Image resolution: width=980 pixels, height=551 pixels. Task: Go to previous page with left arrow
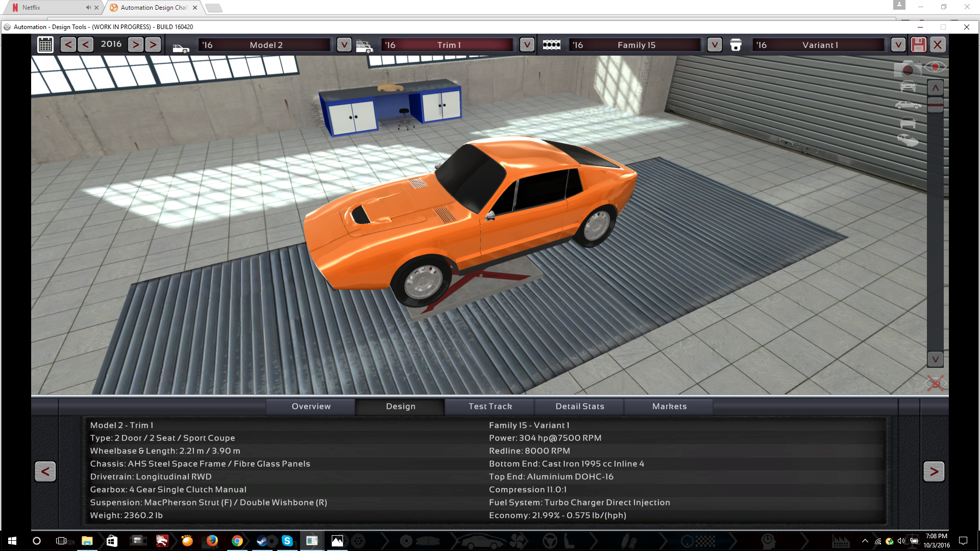click(45, 471)
